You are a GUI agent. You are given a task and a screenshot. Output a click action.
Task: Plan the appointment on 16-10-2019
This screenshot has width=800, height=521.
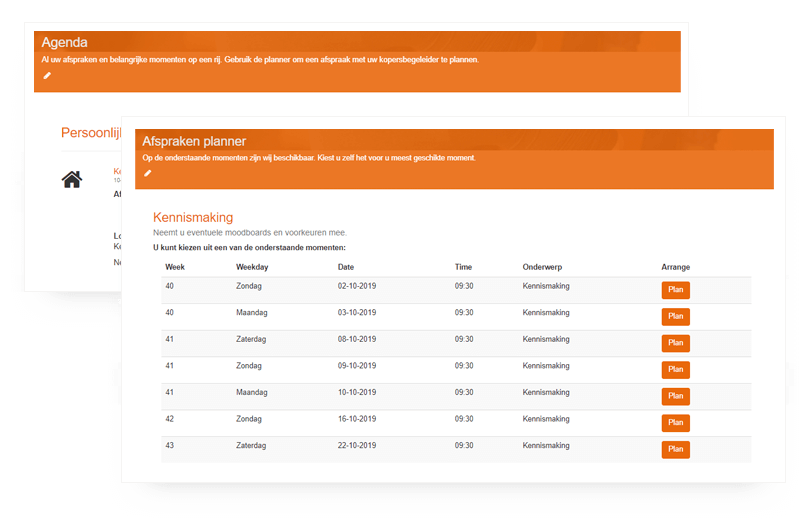click(676, 423)
